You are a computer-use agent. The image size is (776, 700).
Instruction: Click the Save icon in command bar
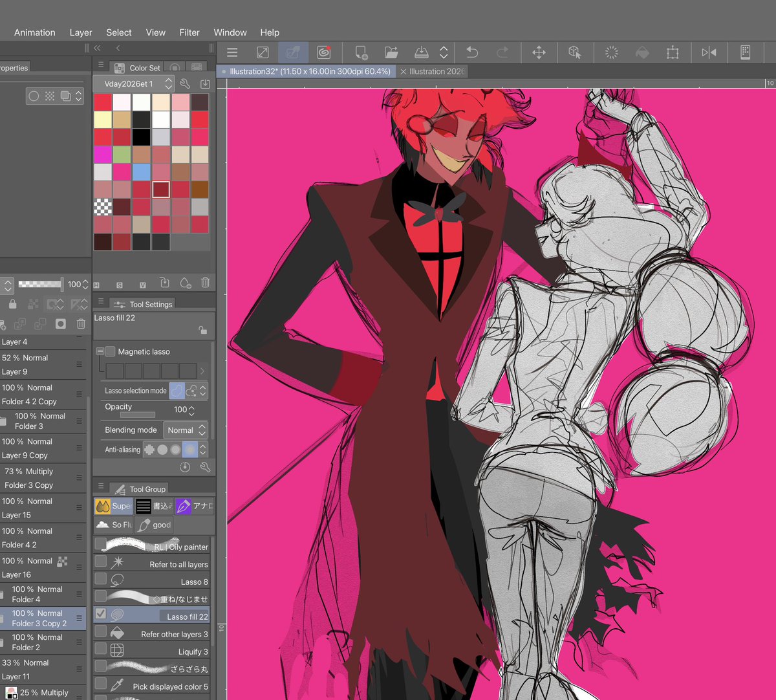click(x=422, y=52)
